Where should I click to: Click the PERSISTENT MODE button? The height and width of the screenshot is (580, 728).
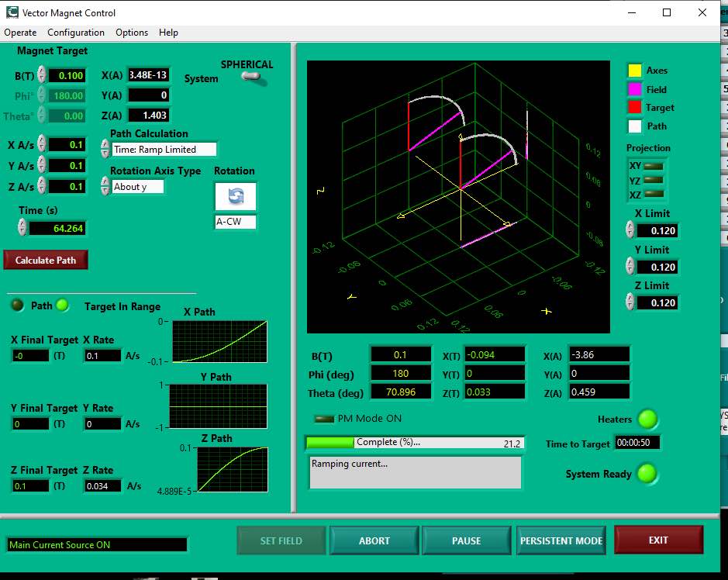561,540
